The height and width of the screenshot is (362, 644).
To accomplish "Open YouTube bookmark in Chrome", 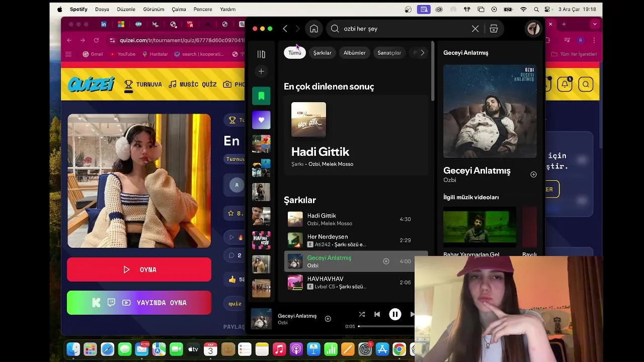I will coord(122,54).
